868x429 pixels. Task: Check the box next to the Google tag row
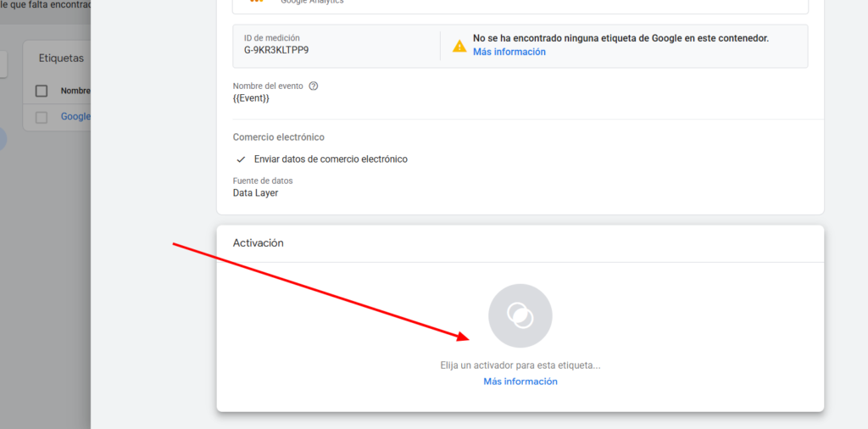42,117
